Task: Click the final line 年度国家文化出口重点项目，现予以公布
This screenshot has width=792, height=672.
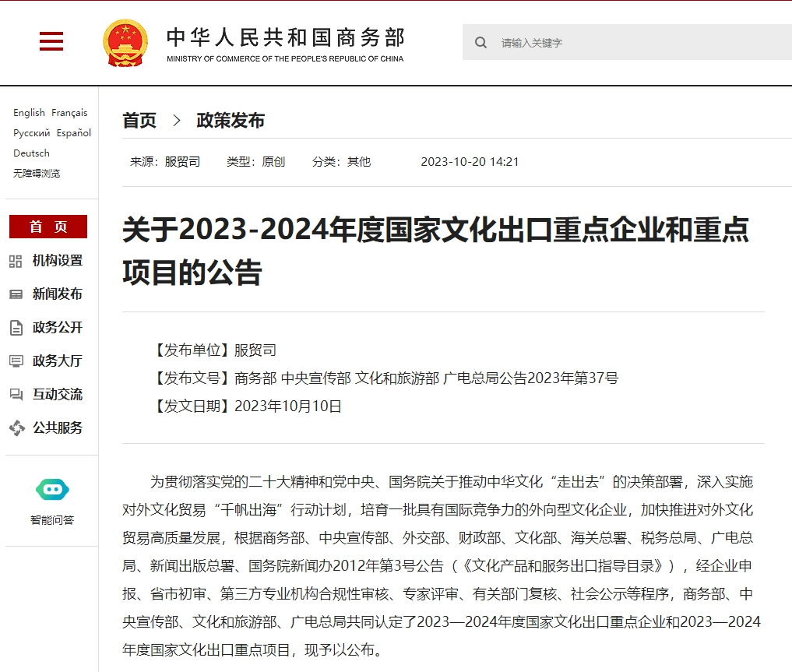Action: click(x=252, y=649)
